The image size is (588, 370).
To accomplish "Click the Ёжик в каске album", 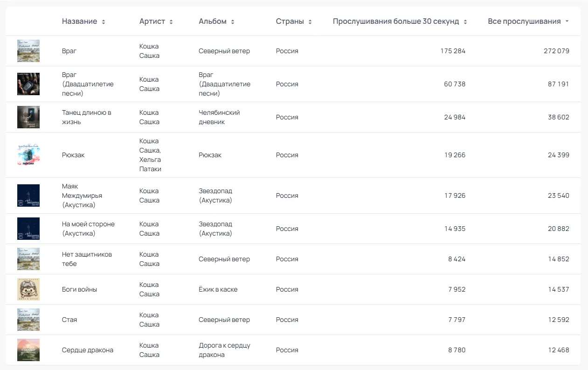I will (218, 289).
